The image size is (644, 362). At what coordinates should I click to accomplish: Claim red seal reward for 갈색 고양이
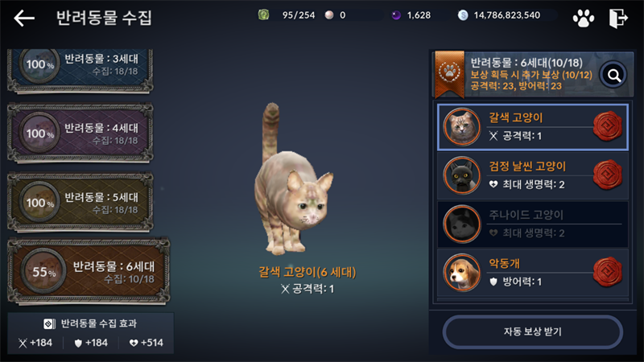pos(608,126)
